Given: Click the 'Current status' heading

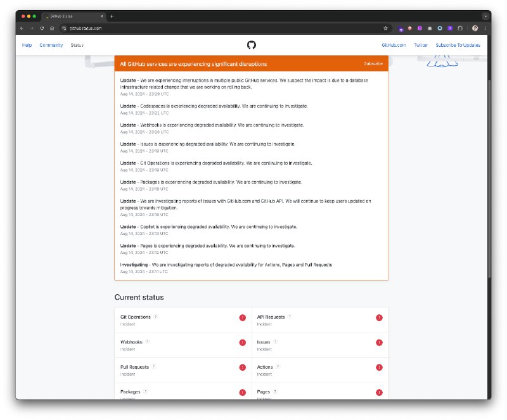Looking at the screenshot, I should [x=139, y=297].
